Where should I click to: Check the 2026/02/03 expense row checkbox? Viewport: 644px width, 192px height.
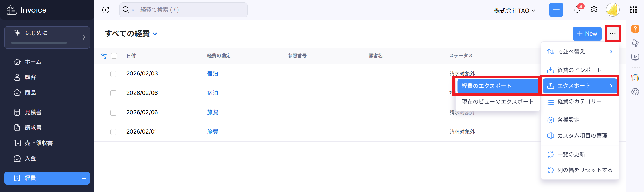click(114, 74)
